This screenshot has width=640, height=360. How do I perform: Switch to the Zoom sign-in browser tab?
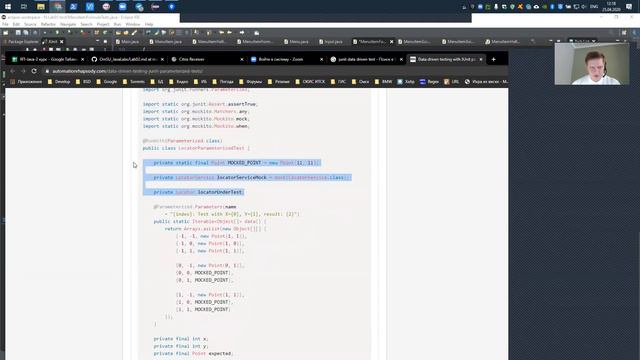pos(287,59)
